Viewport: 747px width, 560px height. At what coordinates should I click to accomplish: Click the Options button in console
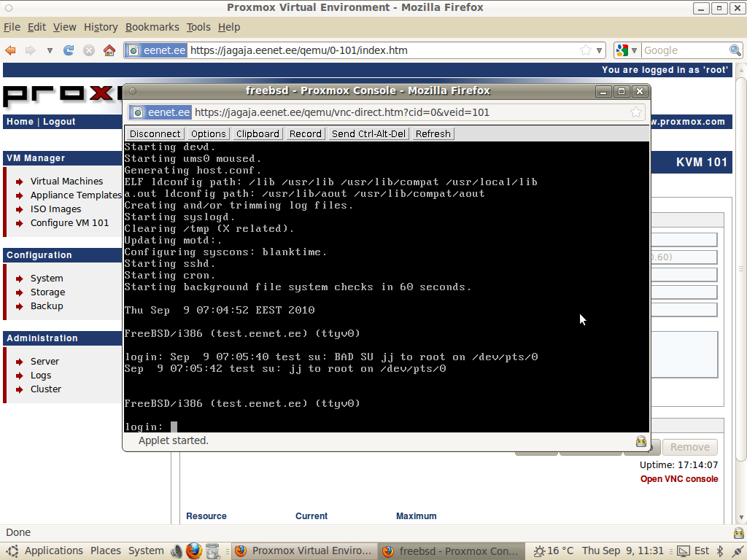(208, 134)
